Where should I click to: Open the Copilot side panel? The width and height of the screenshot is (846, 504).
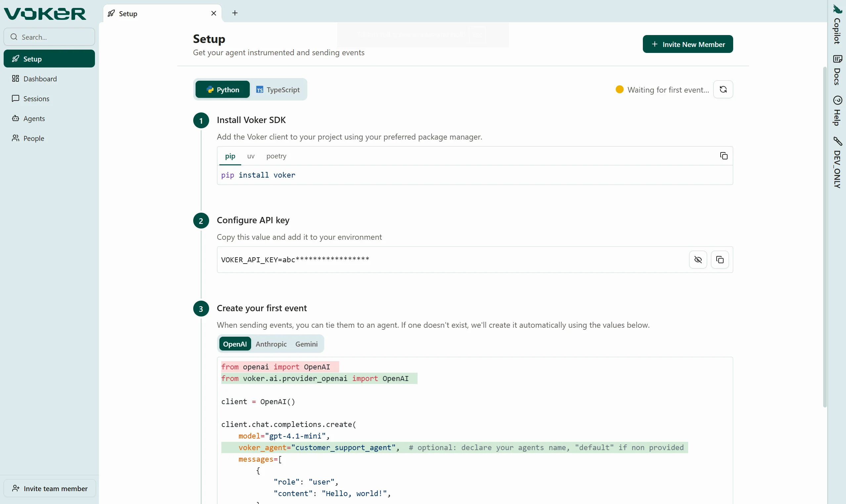tap(837, 24)
